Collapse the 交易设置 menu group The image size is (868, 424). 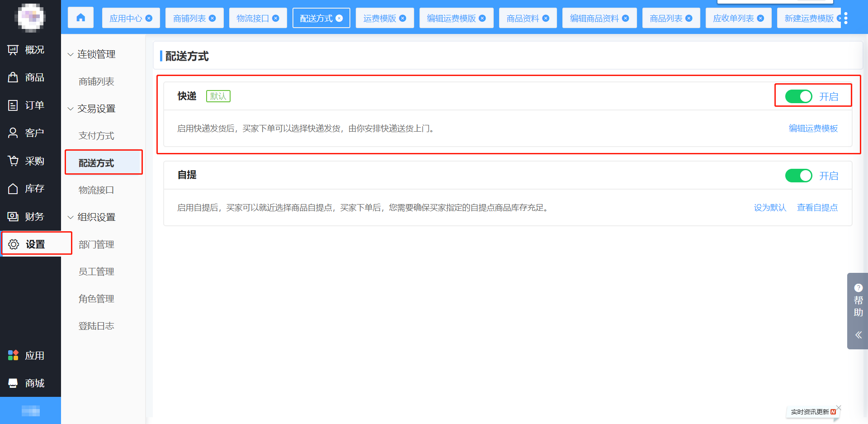click(x=71, y=109)
